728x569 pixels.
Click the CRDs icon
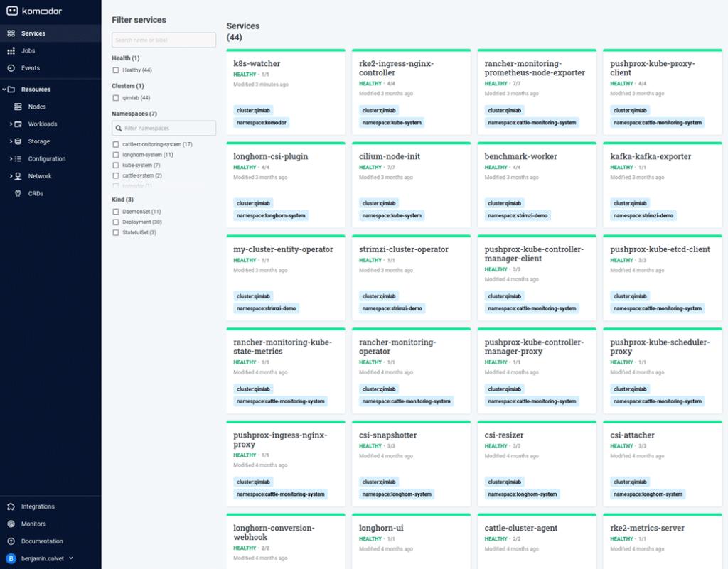(x=18, y=193)
